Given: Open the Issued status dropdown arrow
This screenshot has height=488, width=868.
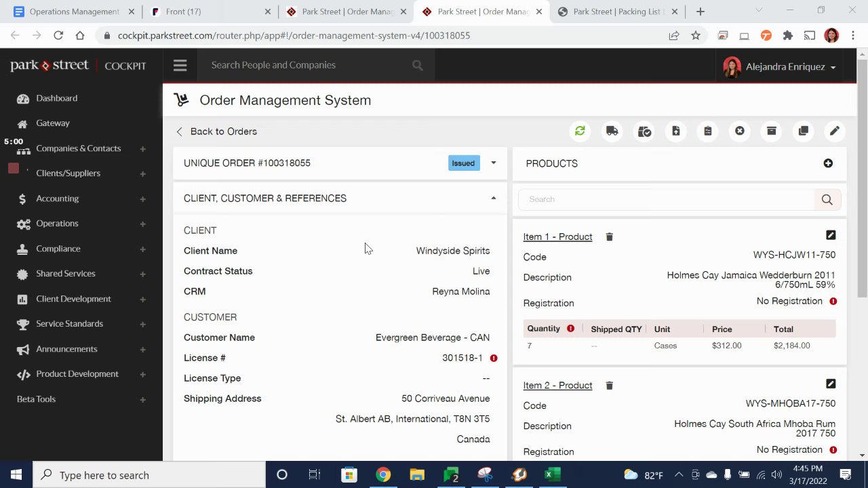Looking at the screenshot, I should [494, 163].
